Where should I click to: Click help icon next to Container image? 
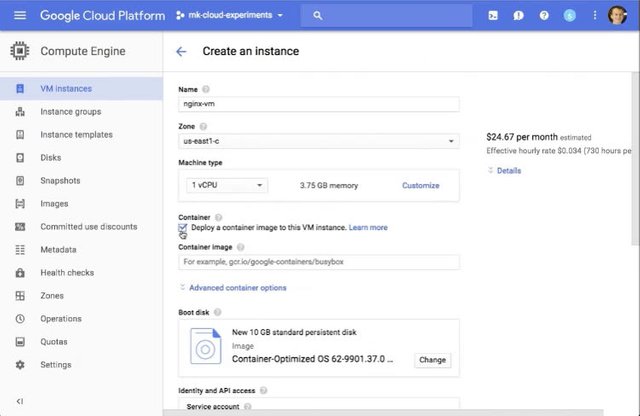240,247
